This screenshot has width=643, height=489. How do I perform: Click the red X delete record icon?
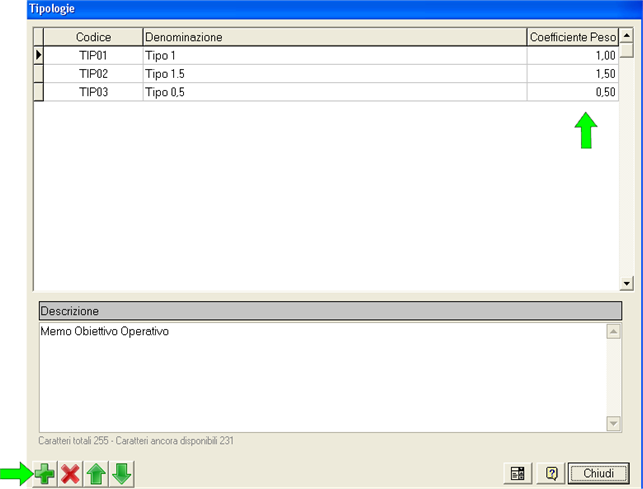coord(70,474)
